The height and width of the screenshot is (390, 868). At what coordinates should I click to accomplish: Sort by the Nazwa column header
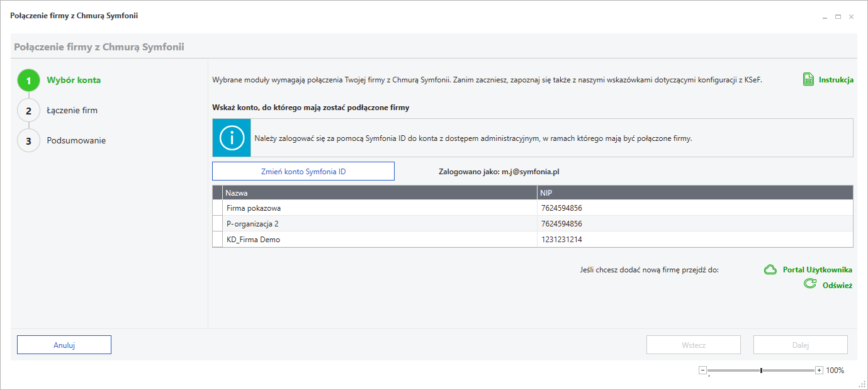coord(380,192)
